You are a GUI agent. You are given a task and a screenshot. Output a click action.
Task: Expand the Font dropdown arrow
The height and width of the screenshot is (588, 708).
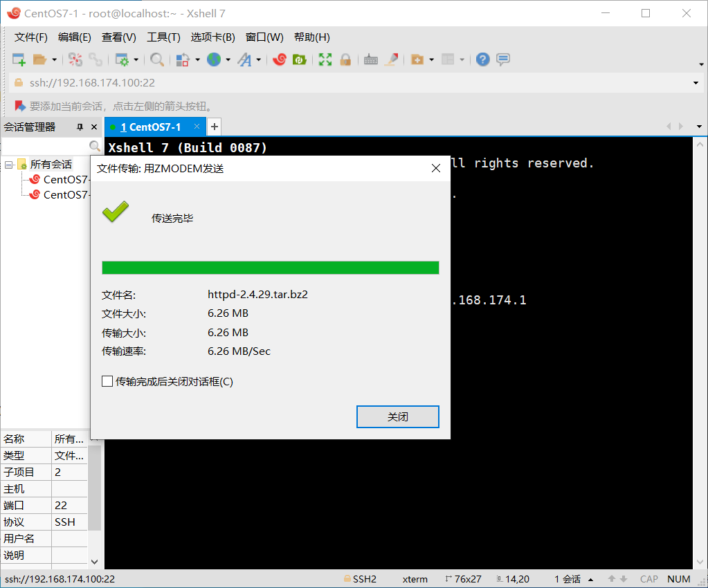[259, 59]
